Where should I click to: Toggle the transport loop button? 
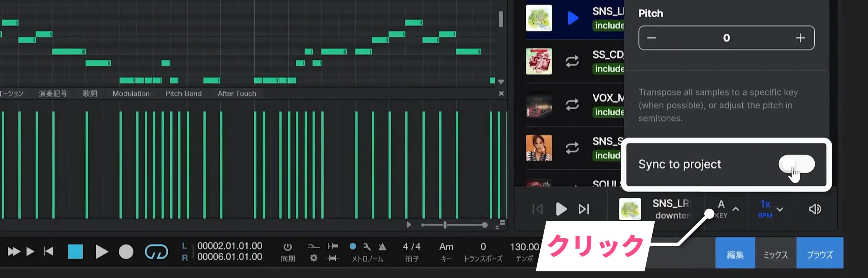tap(156, 252)
